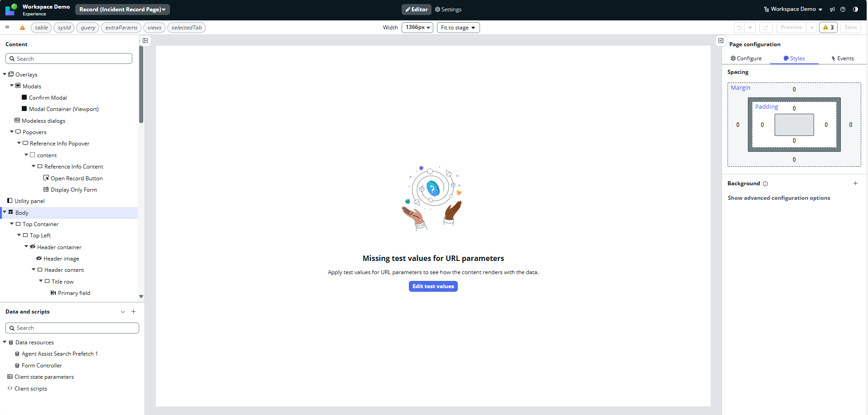Image resolution: width=868 pixels, height=415 pixels.
Task: Click the top Margin value in Spacing
Action: [x=794, y=90]
